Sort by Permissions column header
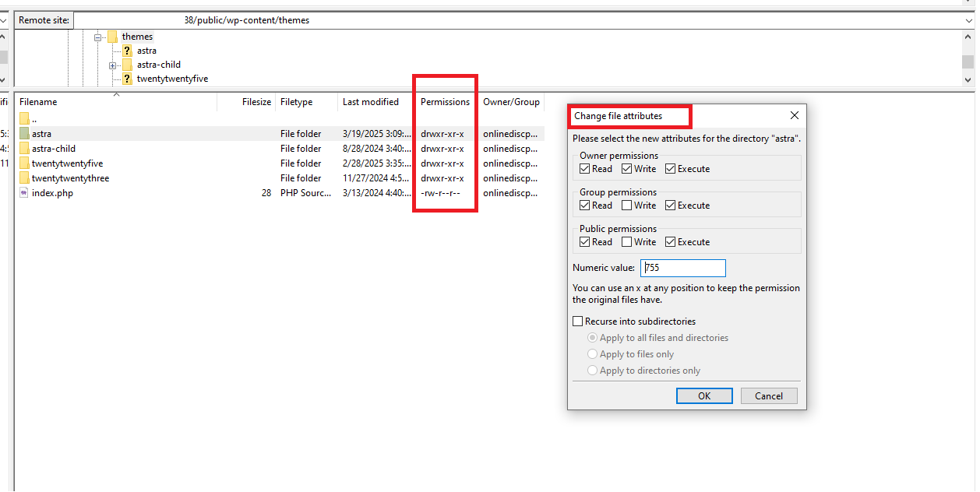 pos(445,102)
